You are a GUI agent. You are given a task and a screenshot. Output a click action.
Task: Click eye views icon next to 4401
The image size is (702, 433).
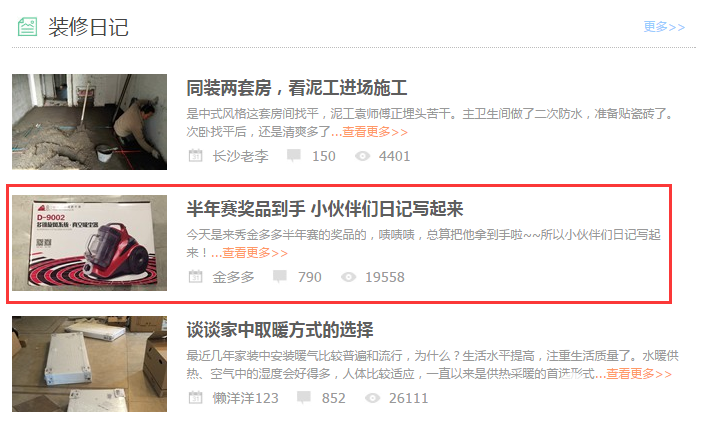(x=362, y=156)
